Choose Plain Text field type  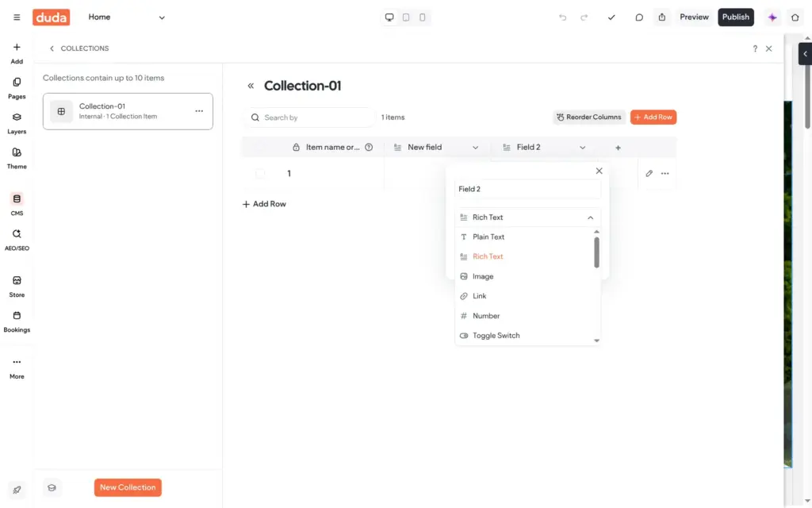click(x=525, y=237)
